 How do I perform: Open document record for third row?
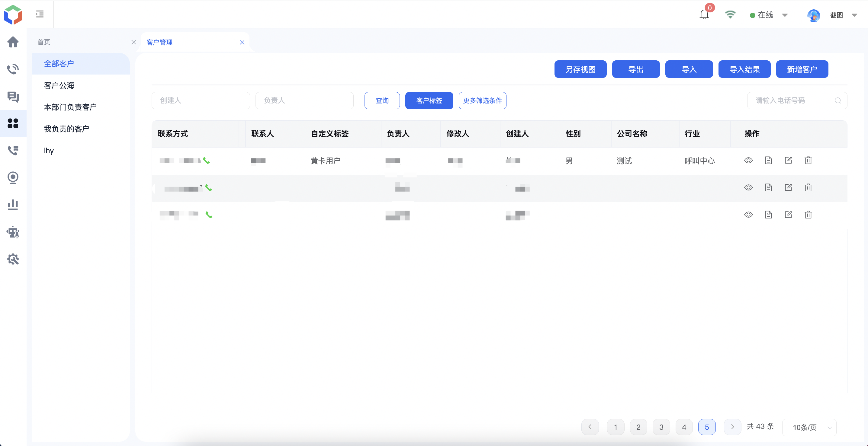(768, 215)
